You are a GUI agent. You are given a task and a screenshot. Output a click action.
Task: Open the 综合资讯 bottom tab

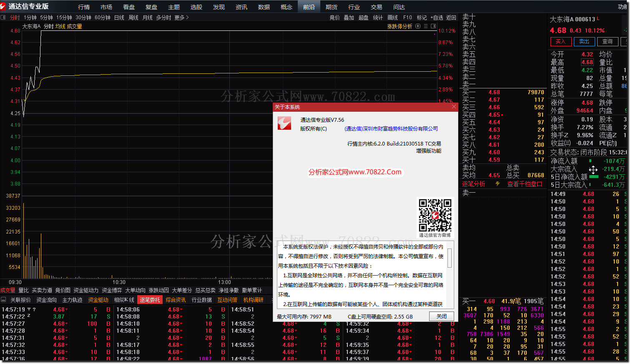(176, 300)
